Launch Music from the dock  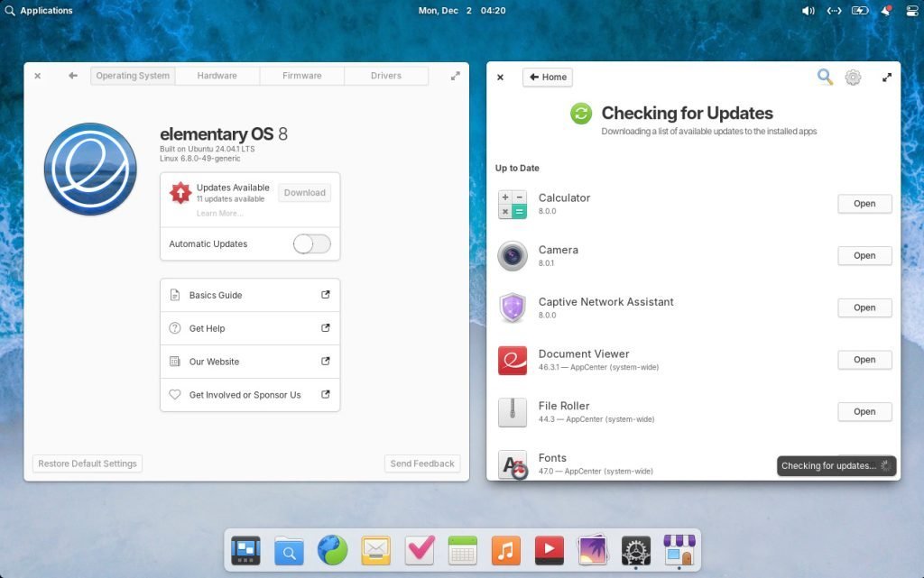[506, 549]
